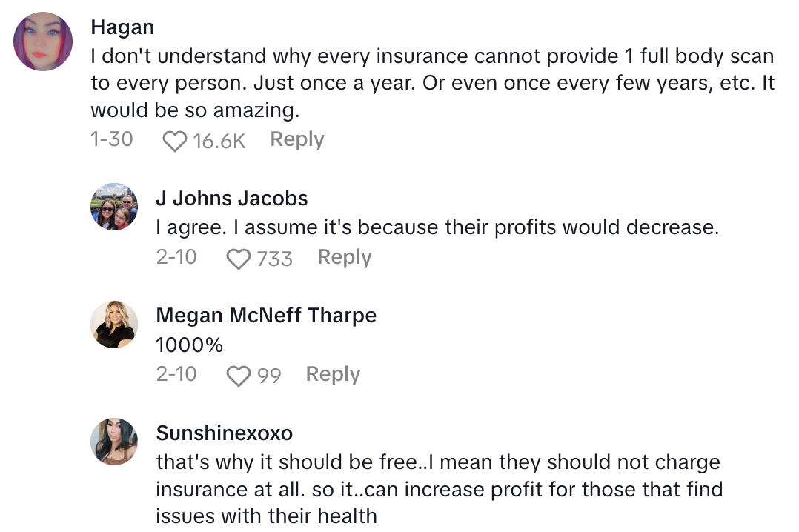Click the 1-30 date on Hagan's comment
The width and height of the screenshot is (799, 532).
[111, 139]
